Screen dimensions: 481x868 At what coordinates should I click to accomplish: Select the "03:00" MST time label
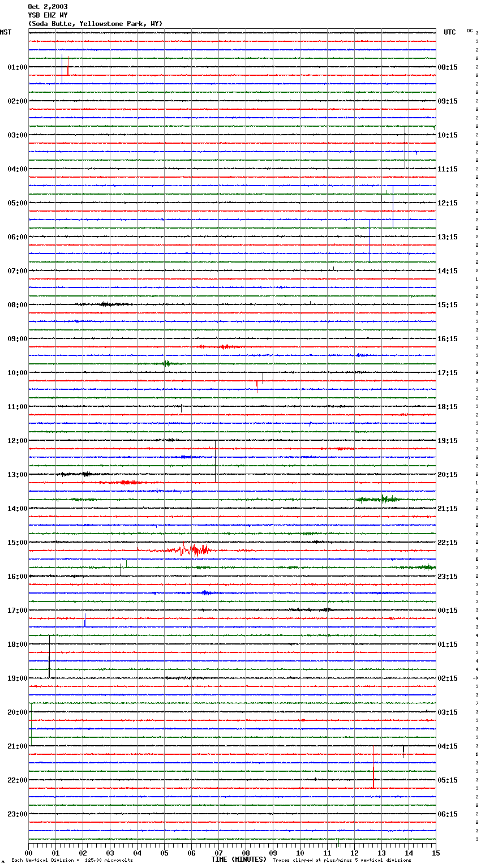[18, 135]
